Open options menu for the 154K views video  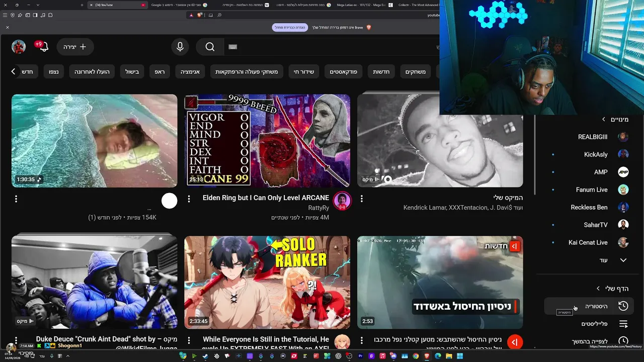tap(16, 199)
